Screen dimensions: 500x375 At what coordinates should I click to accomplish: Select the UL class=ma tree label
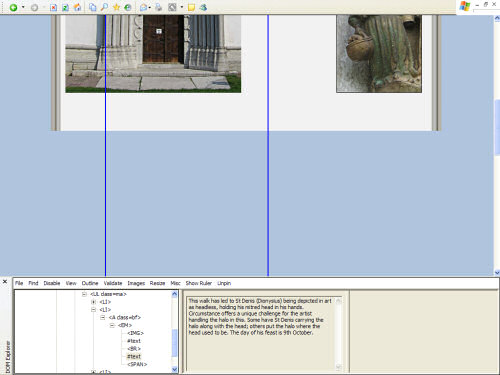[108, 294]
